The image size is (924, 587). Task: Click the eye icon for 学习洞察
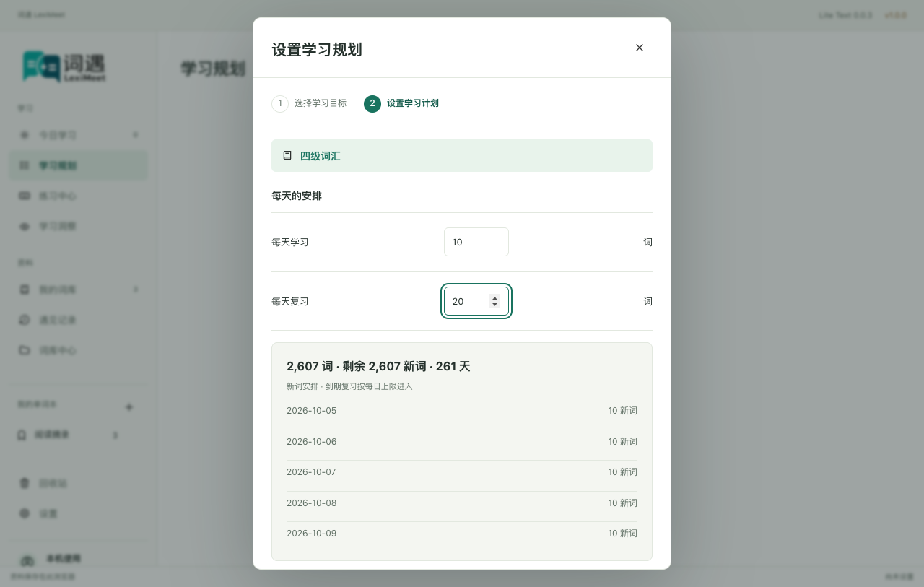(x=25, y=226)
